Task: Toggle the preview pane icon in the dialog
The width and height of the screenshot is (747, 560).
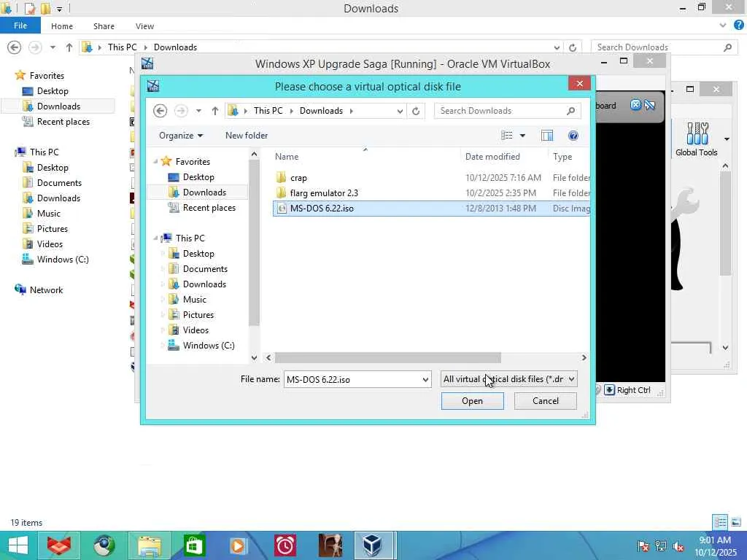Action: [x=547, y=136]
